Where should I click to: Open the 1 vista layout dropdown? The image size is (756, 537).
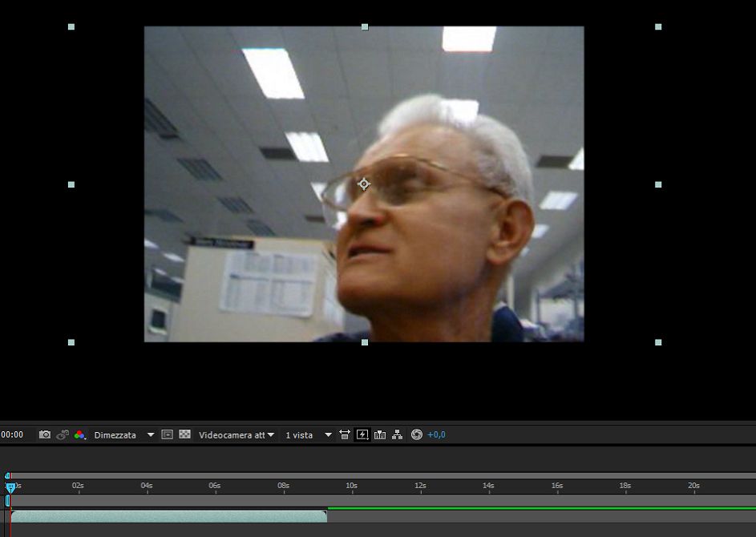point(309,434)
